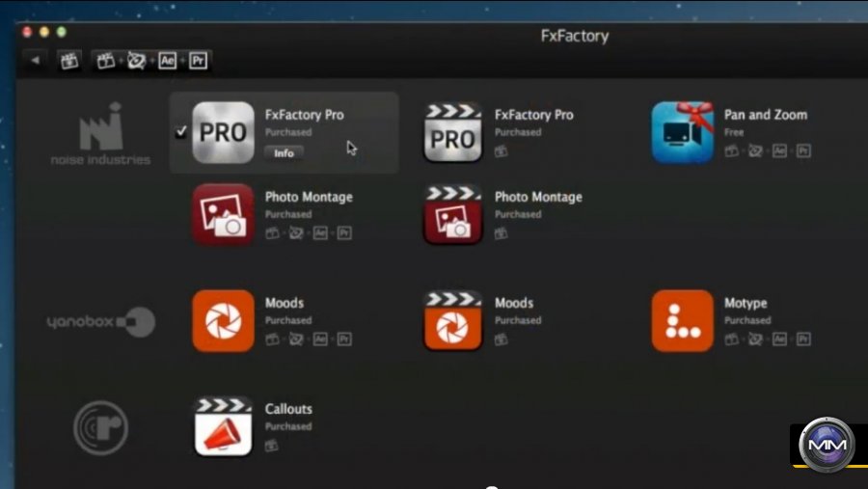Viewport: 868px width, 489px height.
Task: Click Motion icon under Pan and Zoom
Action: pyautogui.click(x=755, y=150)
